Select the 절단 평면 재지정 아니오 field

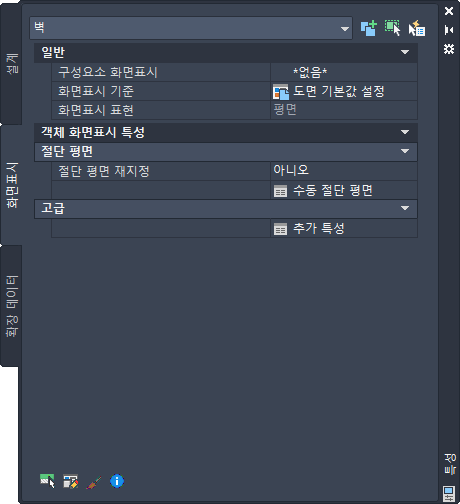coord(344,171)
